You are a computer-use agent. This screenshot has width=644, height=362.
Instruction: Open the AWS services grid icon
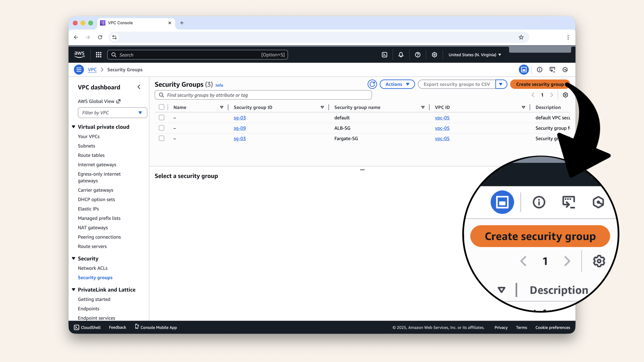click(98, 55)
